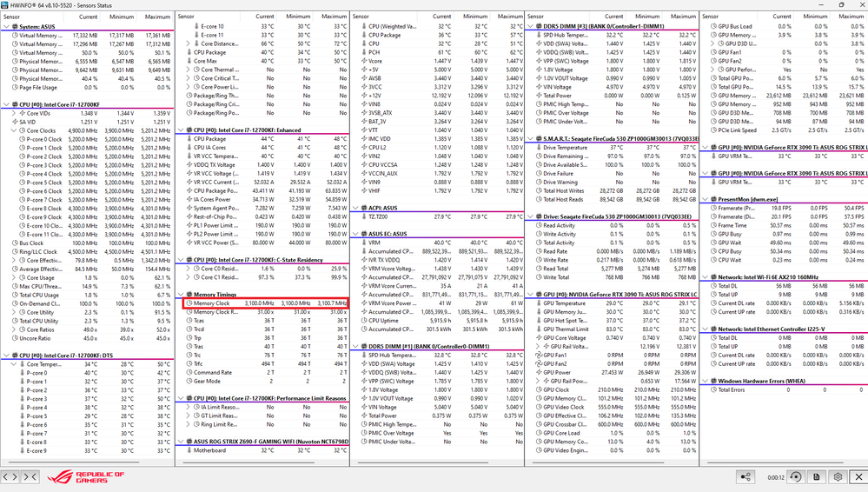
Task: Select the Memory Clock row
Action: [265, 303]
